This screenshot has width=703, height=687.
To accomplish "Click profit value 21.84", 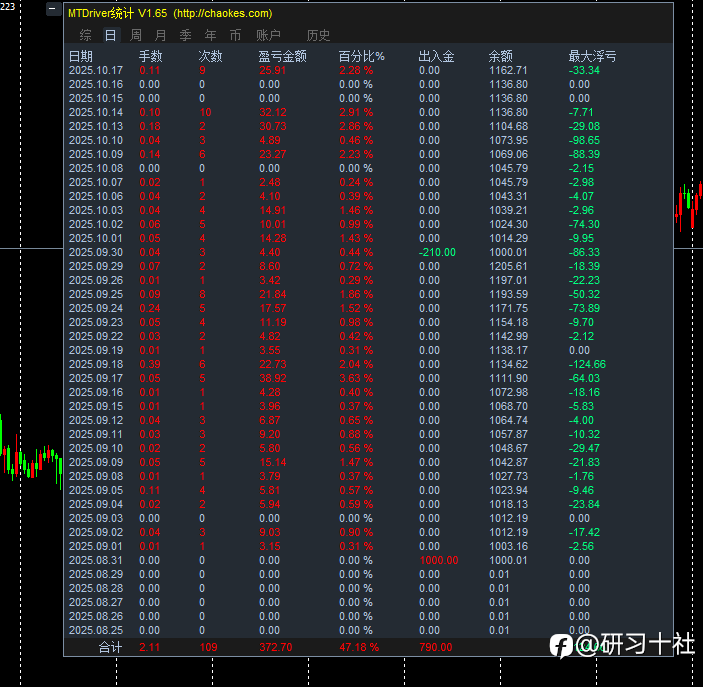I will (273, 294).
